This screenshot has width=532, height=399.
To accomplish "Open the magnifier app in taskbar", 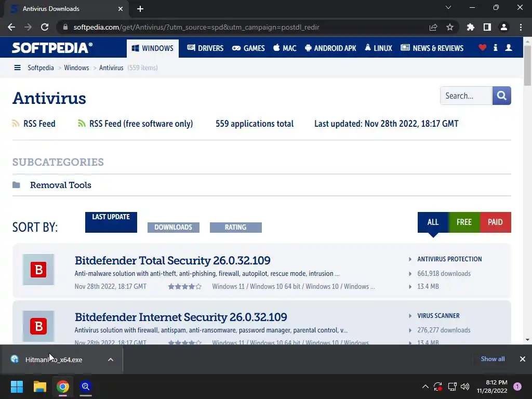I will [86, 387].
